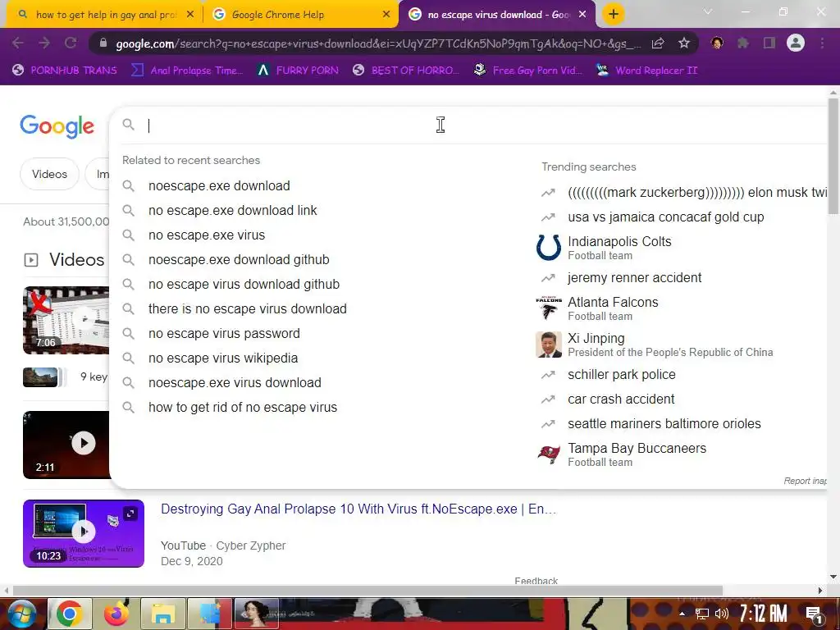This screenshot has height=630, width=840.
Task: Click the Report inappropriate predictions link
Action: (805, 481)
